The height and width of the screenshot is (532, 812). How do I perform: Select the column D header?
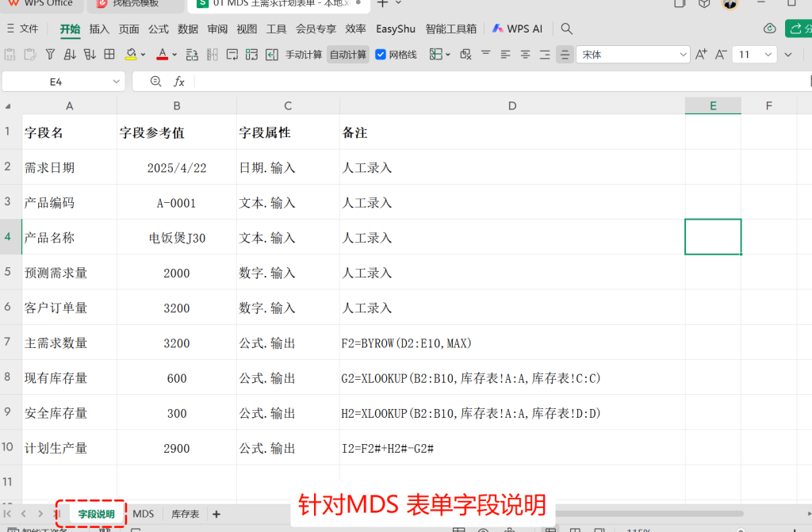tap(512, 105)
